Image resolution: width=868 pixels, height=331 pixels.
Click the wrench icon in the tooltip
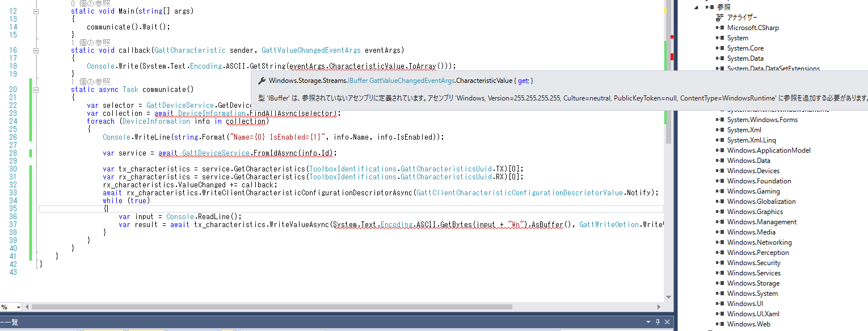coord(262,81)
